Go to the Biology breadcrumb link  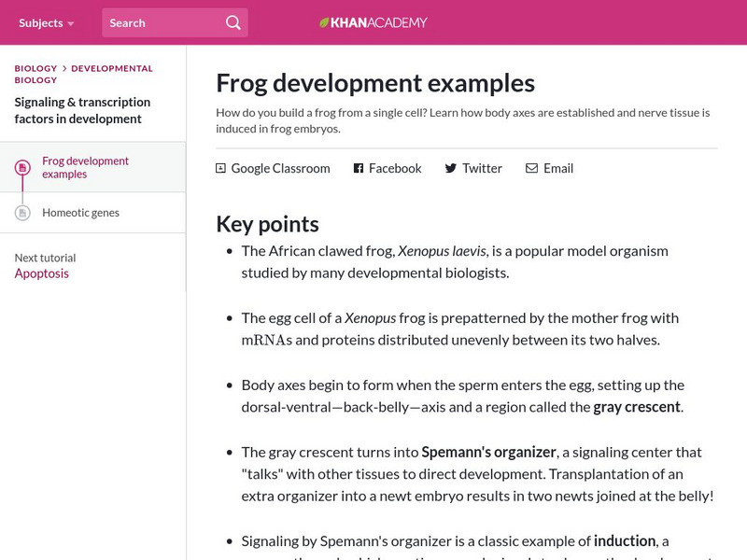(x=35, y=68)
